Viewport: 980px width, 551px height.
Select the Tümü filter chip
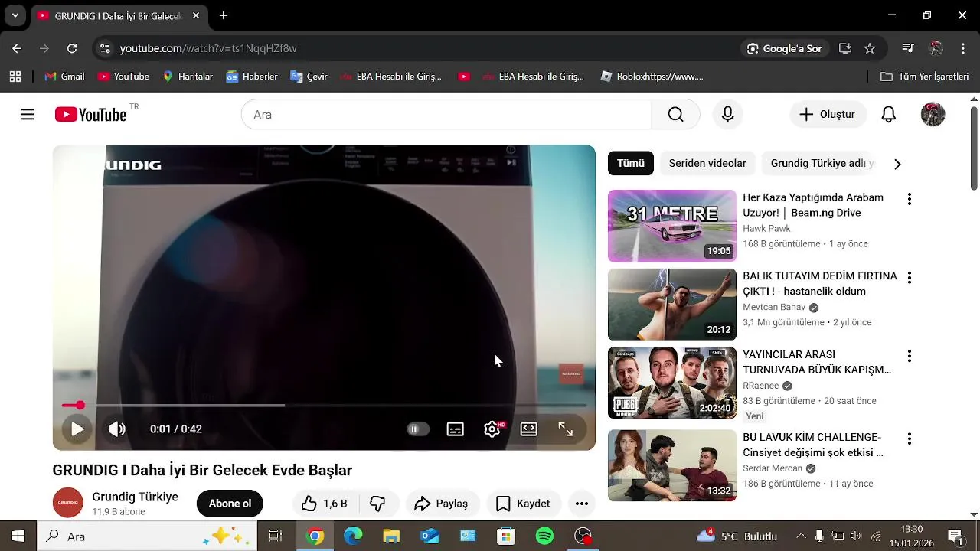tap(631, 163)
